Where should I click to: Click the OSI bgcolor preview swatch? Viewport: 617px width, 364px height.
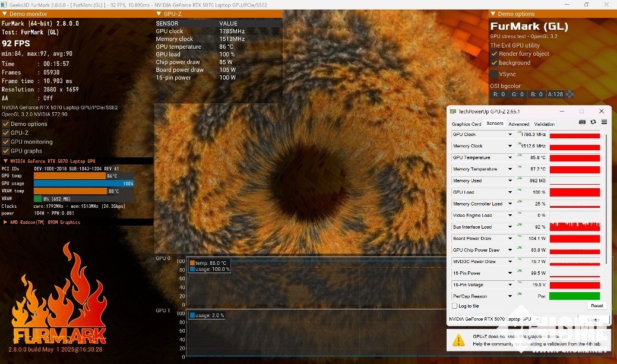pyautogui.click(x=569, y=94)
